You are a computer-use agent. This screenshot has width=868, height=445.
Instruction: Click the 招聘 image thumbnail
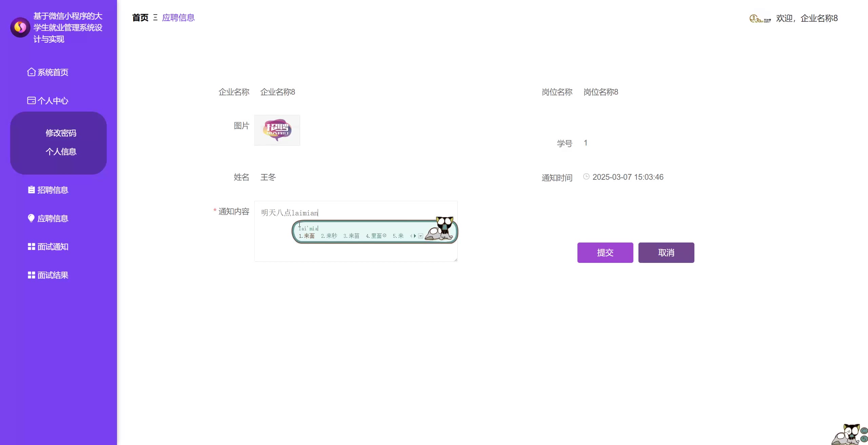click(277, 130)
